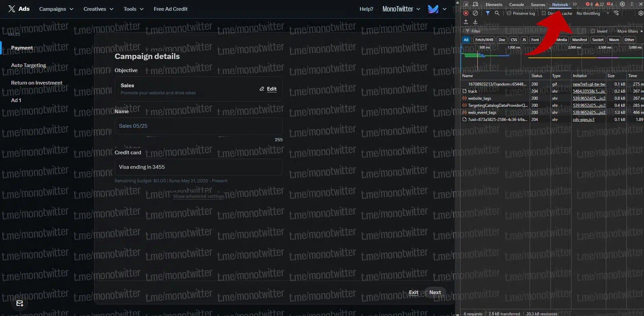Open DevTools main settings gear
This screenshot has height=316, width=644.
tap(622, 4)
